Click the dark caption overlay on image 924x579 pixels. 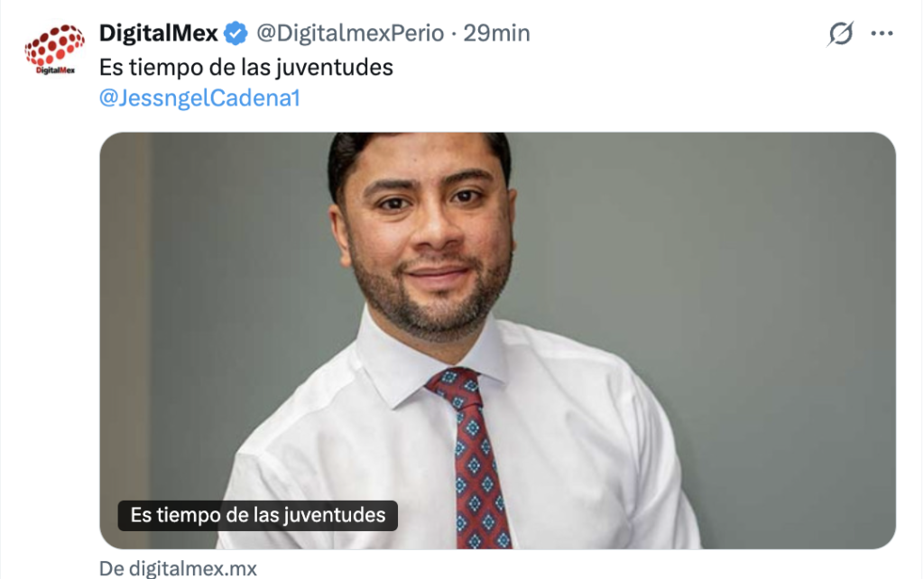click(257, 515)
